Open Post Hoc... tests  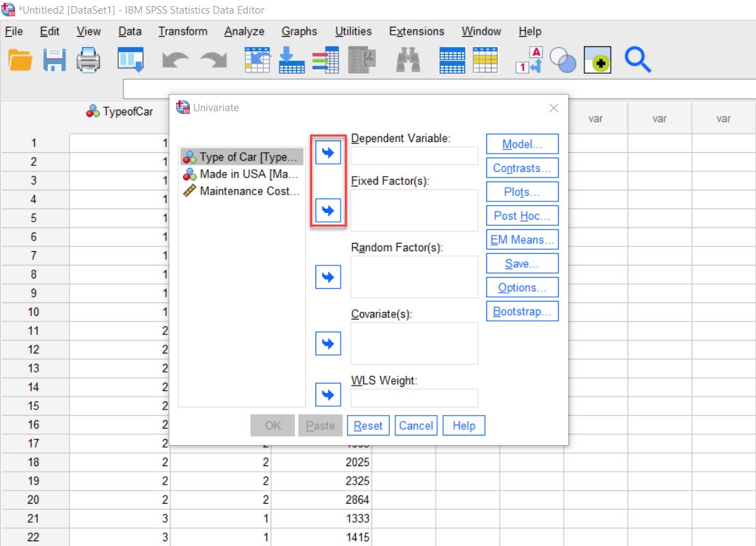(522, 216)
